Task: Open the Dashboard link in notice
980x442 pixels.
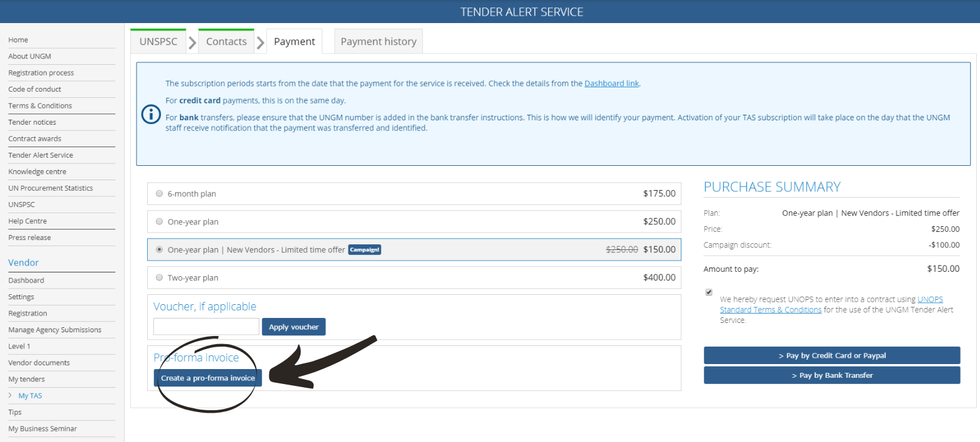Action: pos(612,84)
